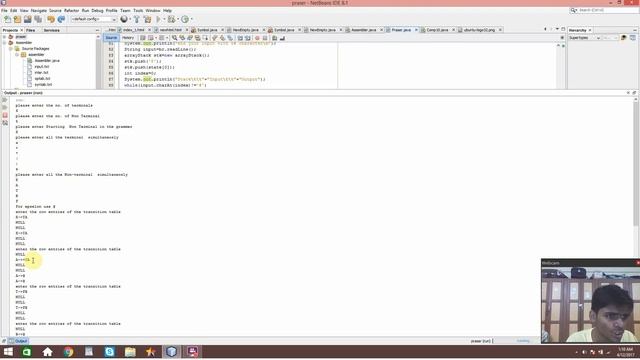
Task: Click the red Start Macro Recording icon
Action: pyautogui.click(x=257, y=38)
